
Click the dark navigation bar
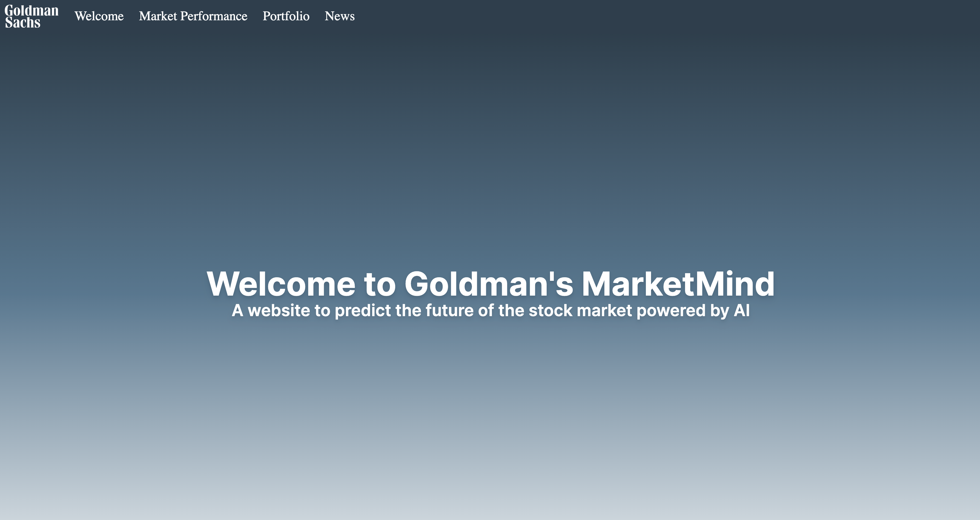[x=609, y=16]
